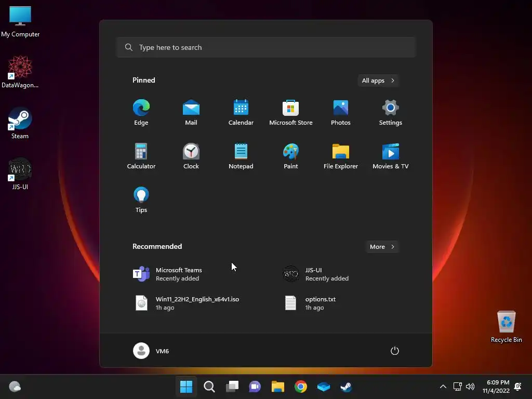532x399 pixels.
Task: Select JJS-UI desktop shortcut
Action: coord(20,174)
